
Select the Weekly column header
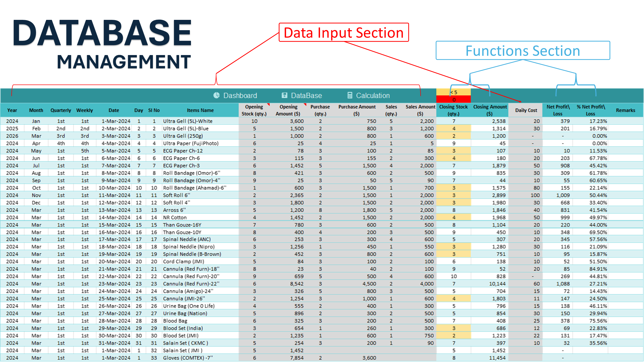tap(85, 110)
